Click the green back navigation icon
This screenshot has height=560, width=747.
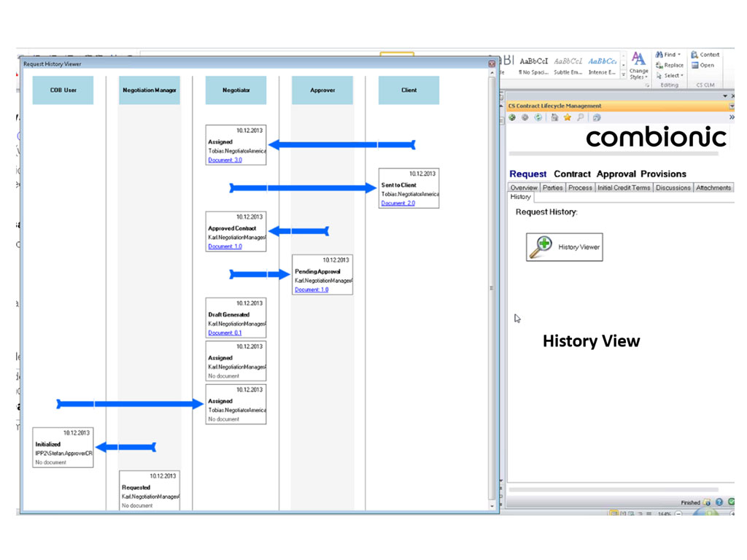click(x=513, y=117)
